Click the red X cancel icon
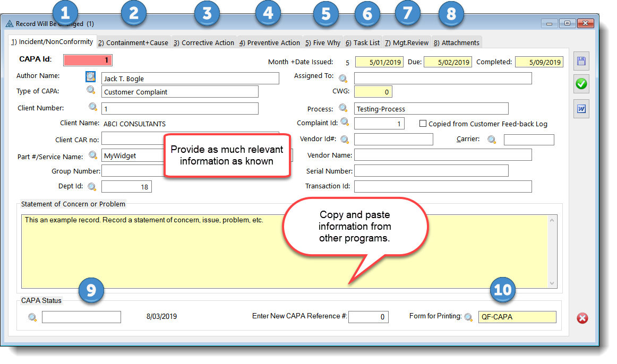617x364 pixels. pos(582,318)
